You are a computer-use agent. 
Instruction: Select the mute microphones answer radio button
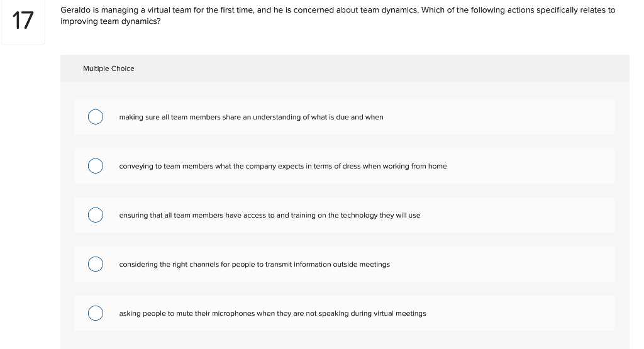(96, 313)
